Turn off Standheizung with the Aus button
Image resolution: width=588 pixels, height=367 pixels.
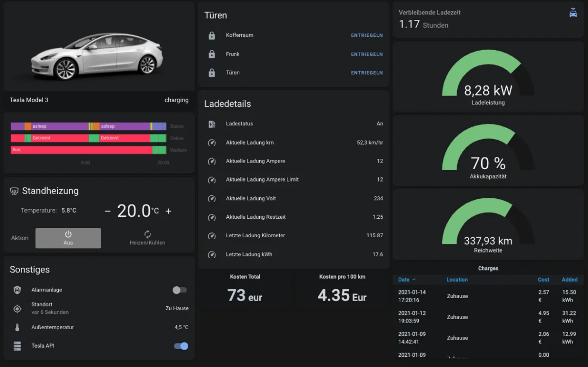coord(68,238)
